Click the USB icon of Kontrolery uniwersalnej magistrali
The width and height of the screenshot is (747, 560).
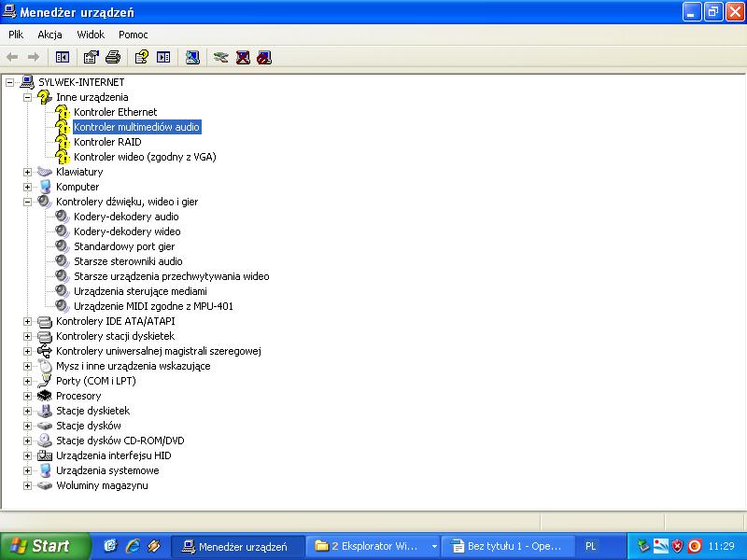pos(44,351)
